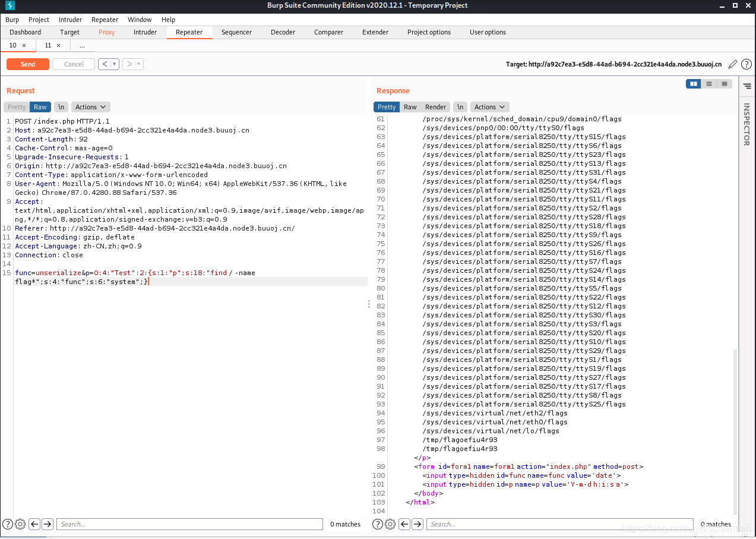Open request history forward dropdown arrow
Screen dimensions: 756x539
[140, 64]
